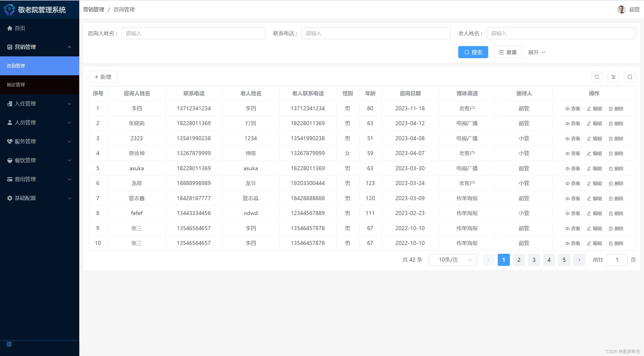Open the column settings icon
The width and height of the screenshot is (644, 356).
(x=613, y=77)
